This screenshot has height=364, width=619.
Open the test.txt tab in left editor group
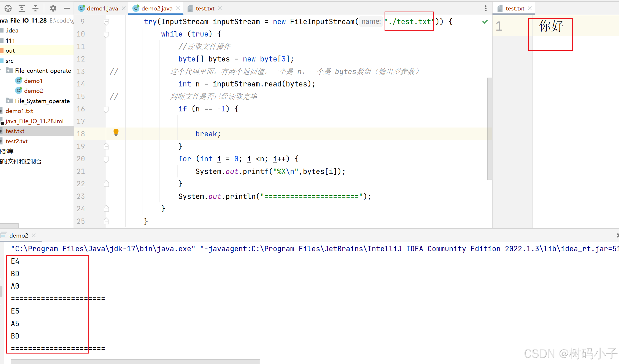click(205, 8)
